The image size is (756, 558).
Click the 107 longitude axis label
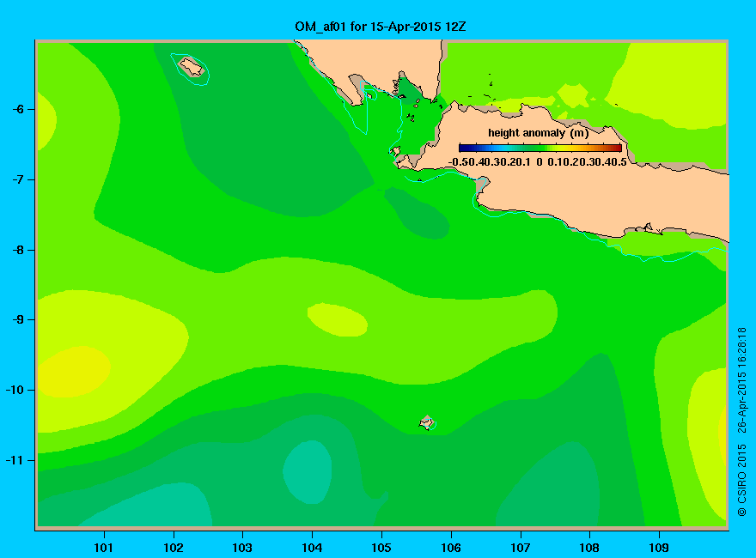tap(521, 548)
